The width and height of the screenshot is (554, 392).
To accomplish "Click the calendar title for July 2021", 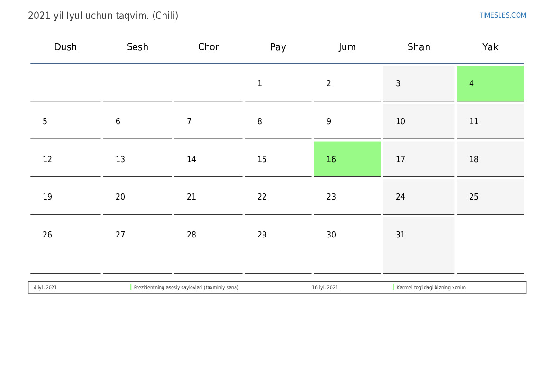I will tap(103, 16).
